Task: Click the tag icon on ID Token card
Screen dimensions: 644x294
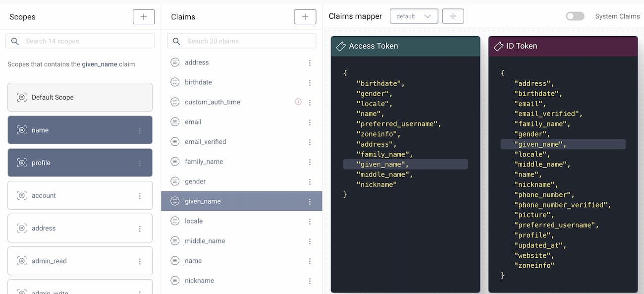Action: [x=498, y=46]
